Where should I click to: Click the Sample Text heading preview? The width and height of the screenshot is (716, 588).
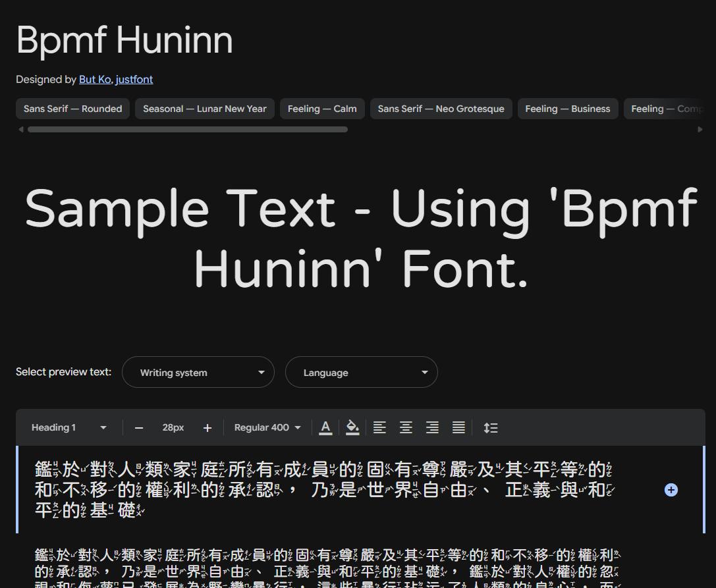tap(361, 238)
